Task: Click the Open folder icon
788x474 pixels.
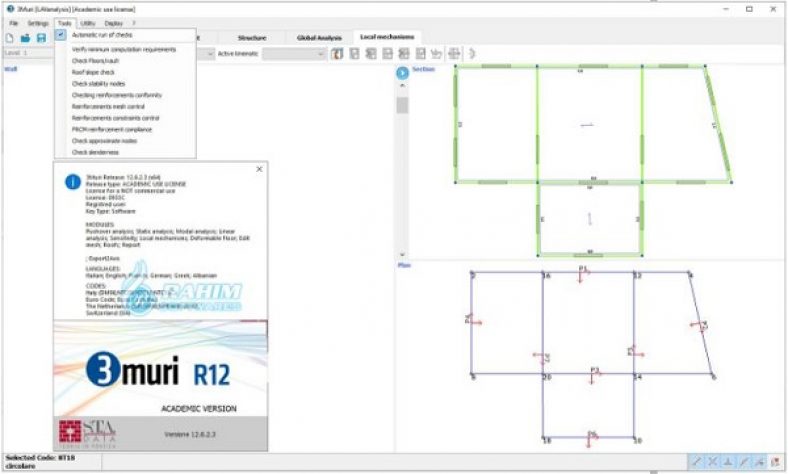Action: (x=25, y=38)
